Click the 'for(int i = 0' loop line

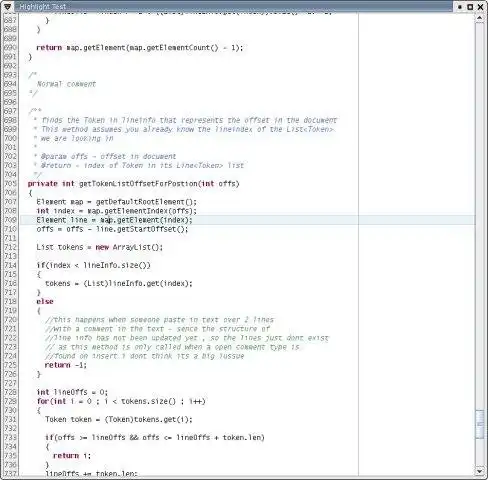coord(121,401)
